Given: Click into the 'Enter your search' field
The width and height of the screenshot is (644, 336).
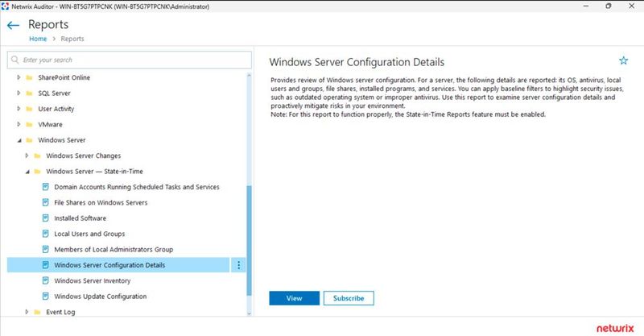Looking at the screenshot, I should click(130, 60).
